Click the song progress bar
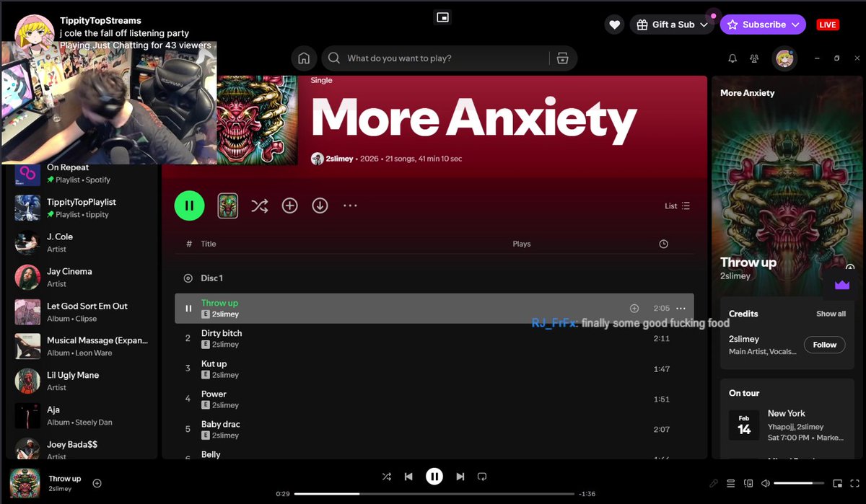This screenshot has height=504, width=866. point(434,494)
